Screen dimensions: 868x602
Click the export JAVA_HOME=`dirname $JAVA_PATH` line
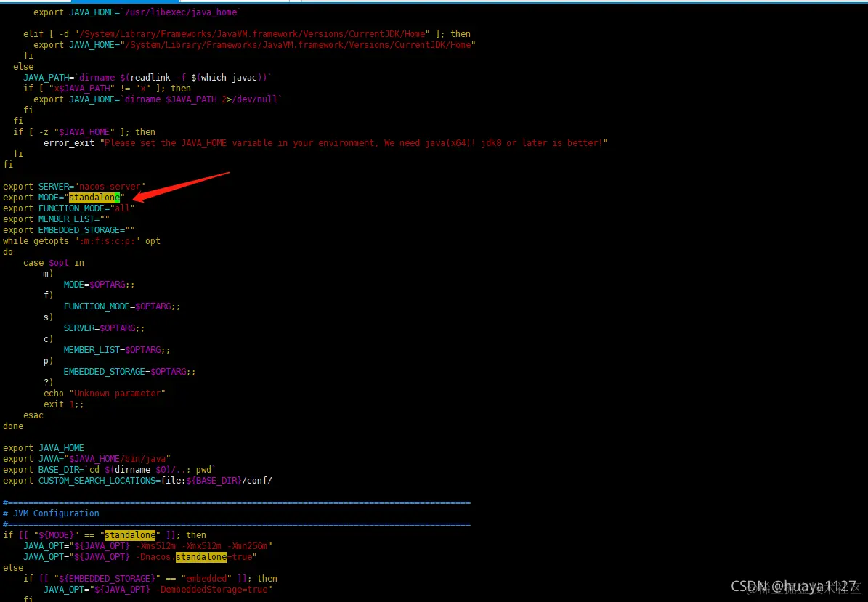(158, 99)
